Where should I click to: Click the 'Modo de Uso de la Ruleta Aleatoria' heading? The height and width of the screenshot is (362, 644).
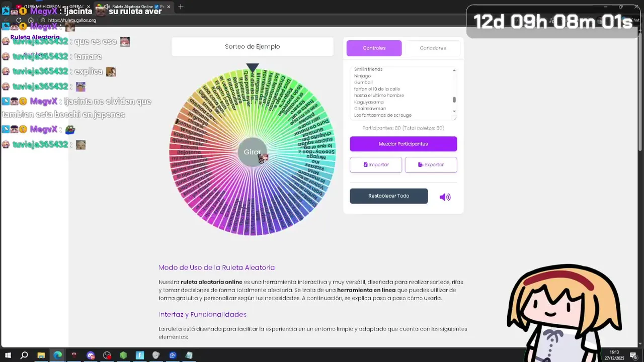coord(217,267)
